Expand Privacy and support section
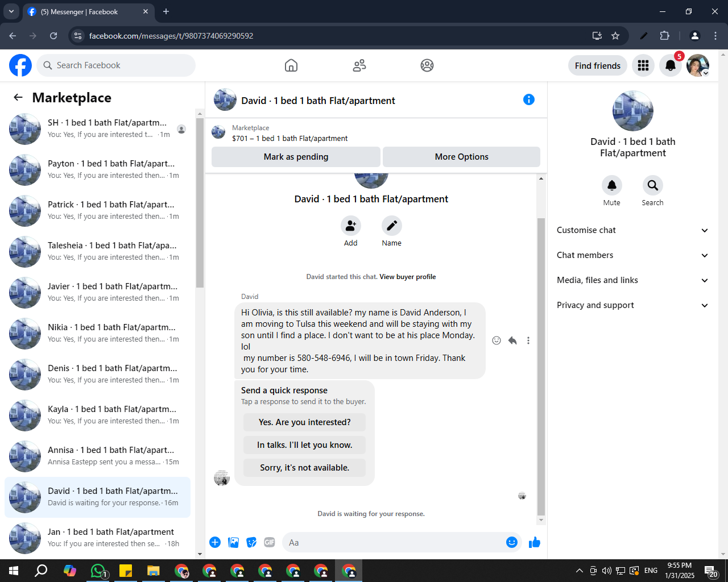The width and height of the screenshot is (728, 582). point(633,305)
